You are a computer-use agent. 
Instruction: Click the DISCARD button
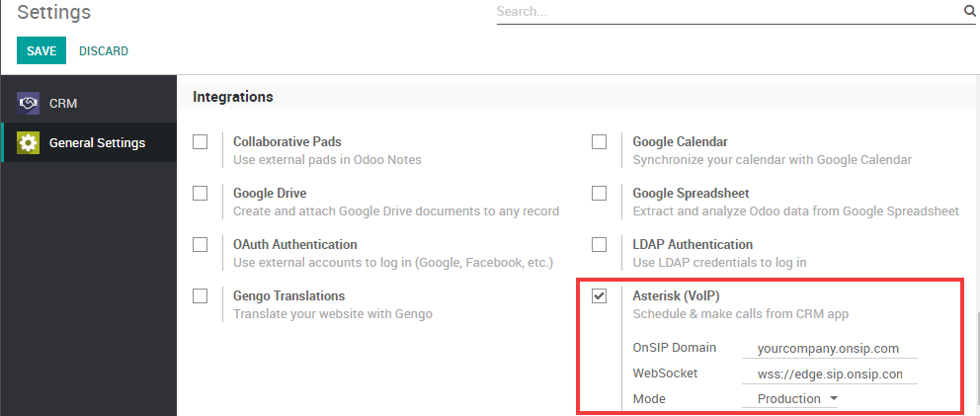click(x=104, y=50)
